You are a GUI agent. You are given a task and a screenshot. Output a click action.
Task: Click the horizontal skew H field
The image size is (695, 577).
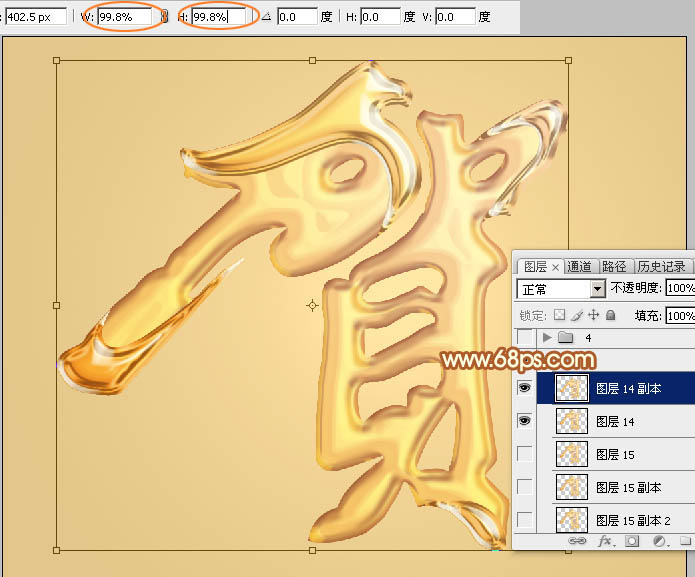tap(380, 17)
